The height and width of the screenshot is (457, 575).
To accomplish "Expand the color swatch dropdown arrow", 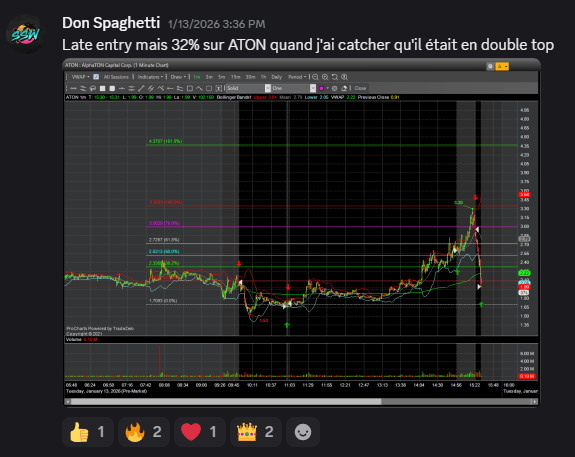I will coord(327,88).
